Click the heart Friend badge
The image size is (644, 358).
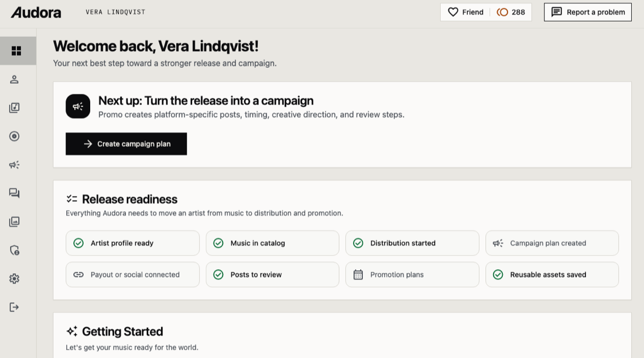(465, 12)
